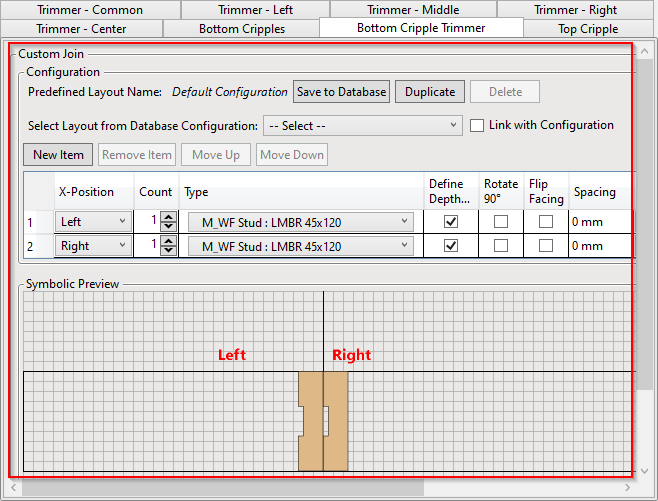This screenshot has height=501, width=658.
Task: Toggle Rotate 90° checkbox in row 1
Action: pyautogui.click(x=501, y=221)
